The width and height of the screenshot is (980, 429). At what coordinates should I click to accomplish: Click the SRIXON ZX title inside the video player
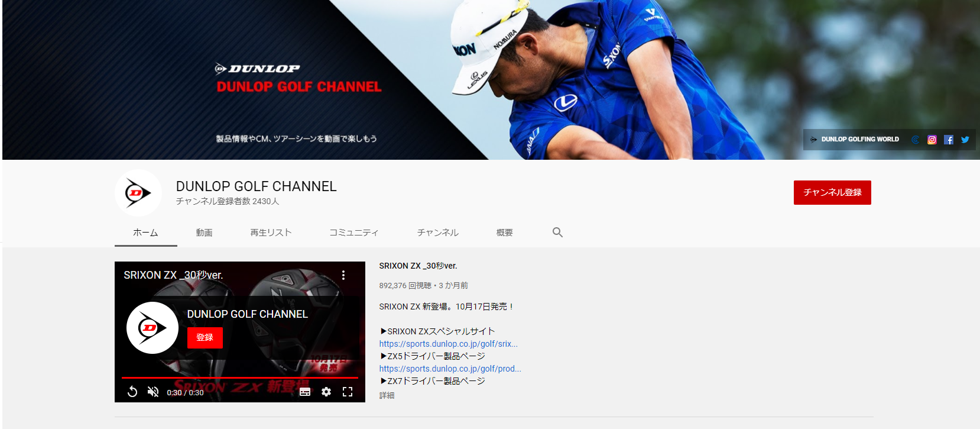173,275
